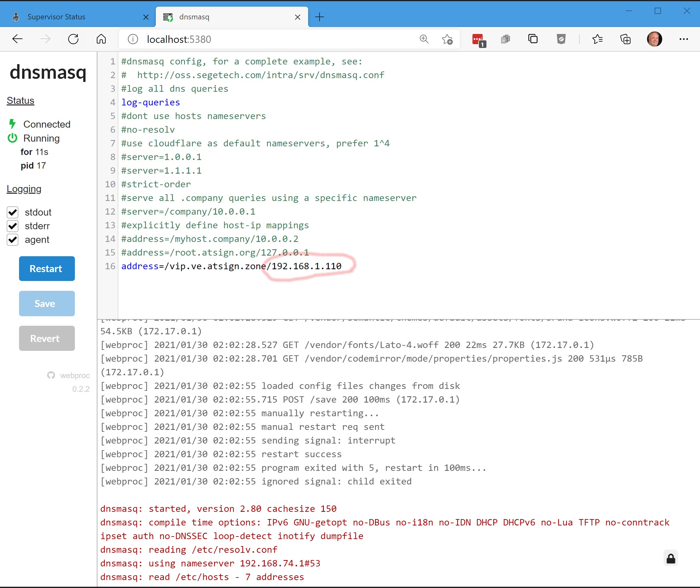This screenshot has width=700, height=588.
Task: Click the dnsmasq page title
Action: pos(48,72)
